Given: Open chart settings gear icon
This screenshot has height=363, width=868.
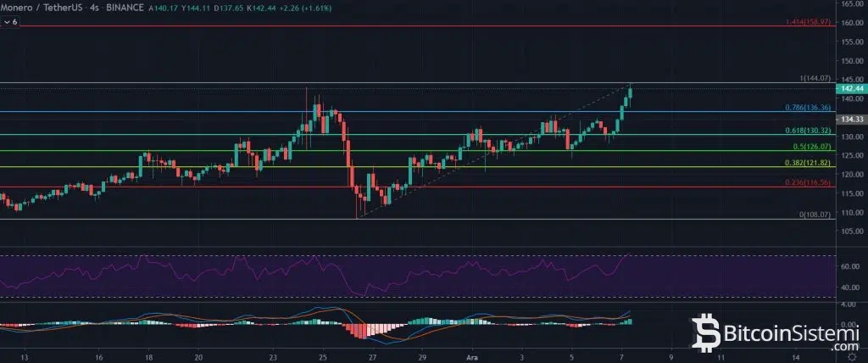Looking at the screenshot, I should coord(854,357).
